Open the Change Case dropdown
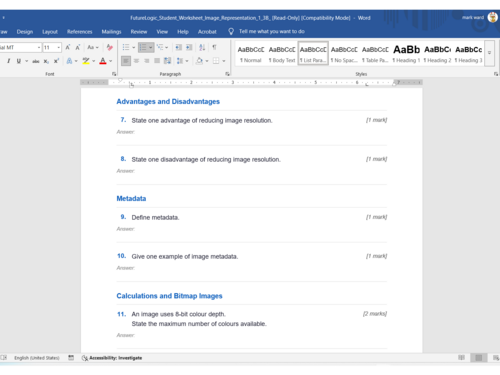The width and height of the screenshot is (500, 375). [x=93, y=47]
